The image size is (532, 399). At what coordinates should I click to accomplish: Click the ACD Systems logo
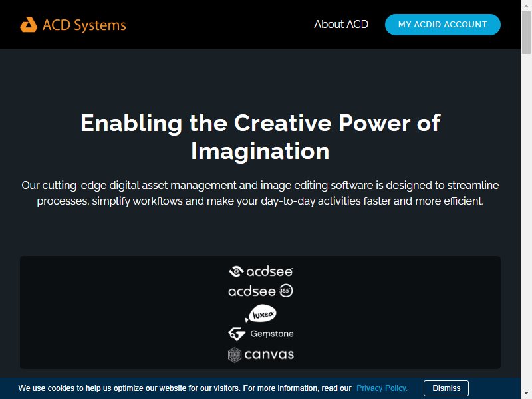pyautogui.click(x=73, y=25)
